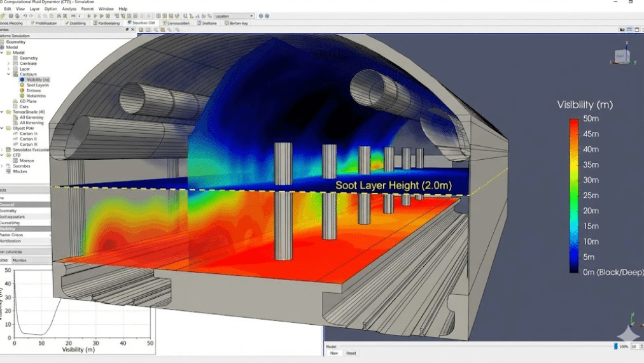This screenshot has width=644, height=363.
Task: Click the Visibility color legend bar
Action: pos(574,196)
